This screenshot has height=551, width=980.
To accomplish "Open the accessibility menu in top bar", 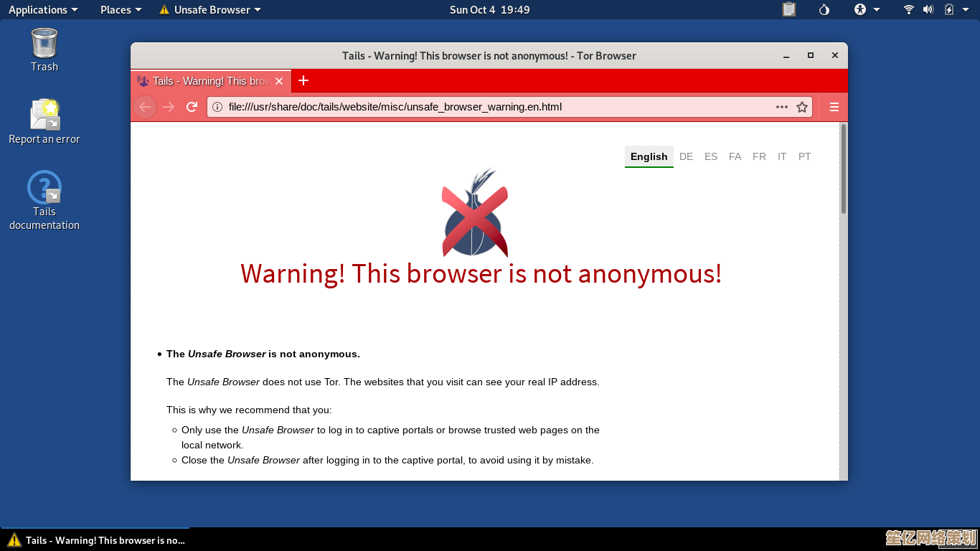I will (x=867, y=9).
